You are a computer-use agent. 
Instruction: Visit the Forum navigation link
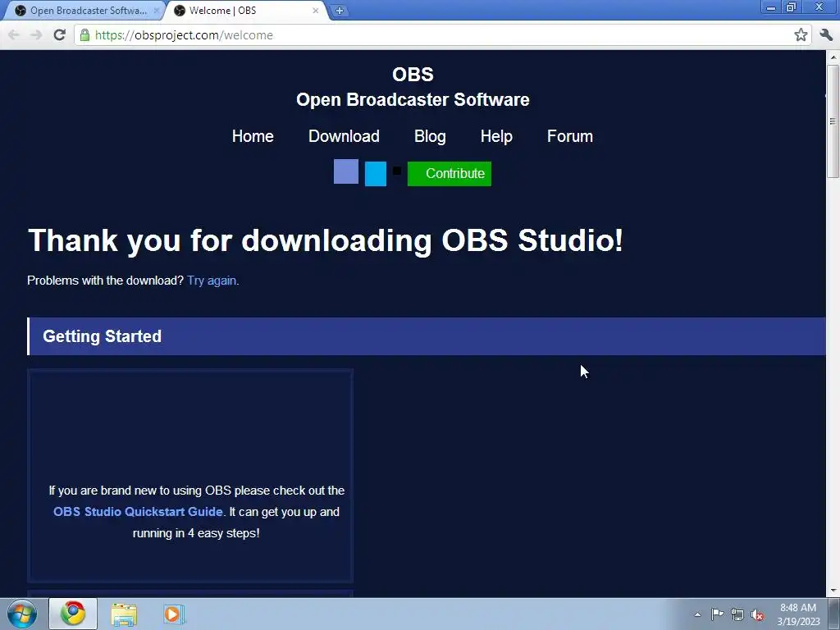pos(570,136)
